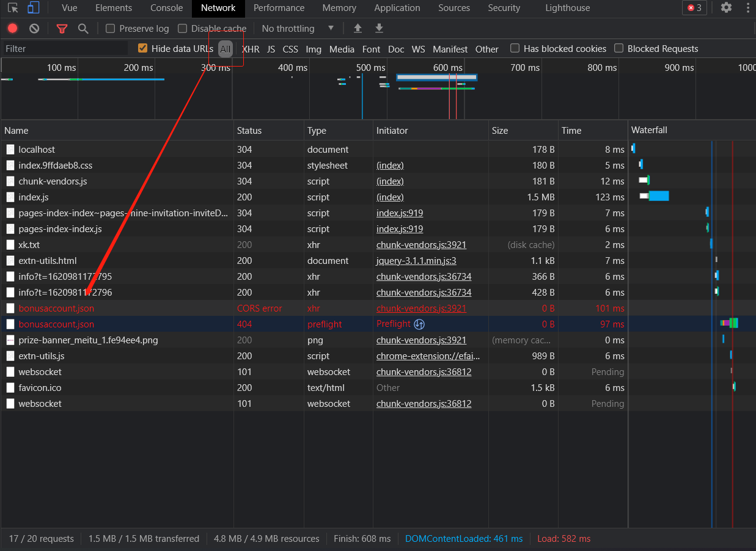Image resolution: width=756 pixels, height=551 pixels.
Task: Export HAR file with download arrow icon
Action: [379, 28]
